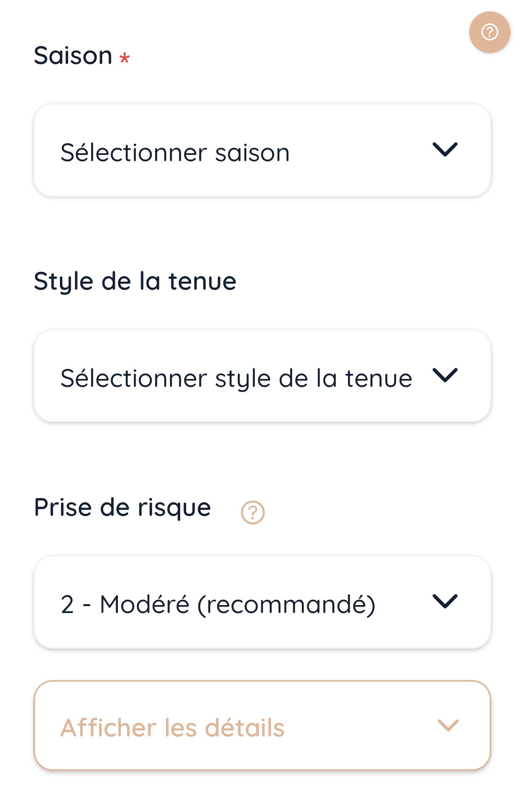Click the Sélectionner style de la tenue placeholder text
This screenshot has height=801, width=532.
click(236, 378)
